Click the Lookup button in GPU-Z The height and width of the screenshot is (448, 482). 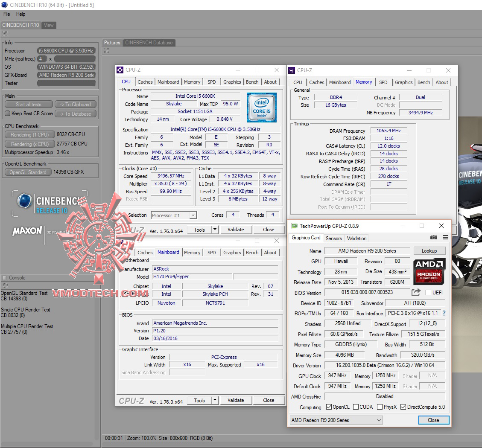(429, 251)
